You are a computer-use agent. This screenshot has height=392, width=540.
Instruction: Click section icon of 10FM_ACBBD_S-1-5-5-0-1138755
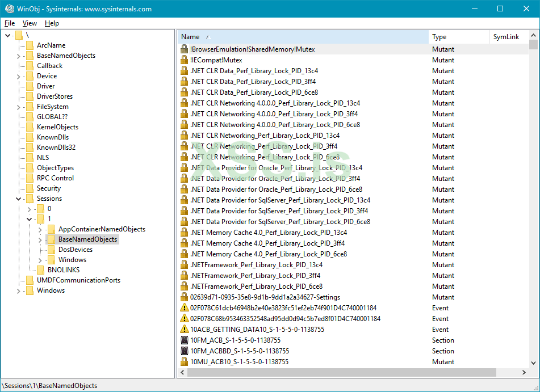tap(184, 351)
